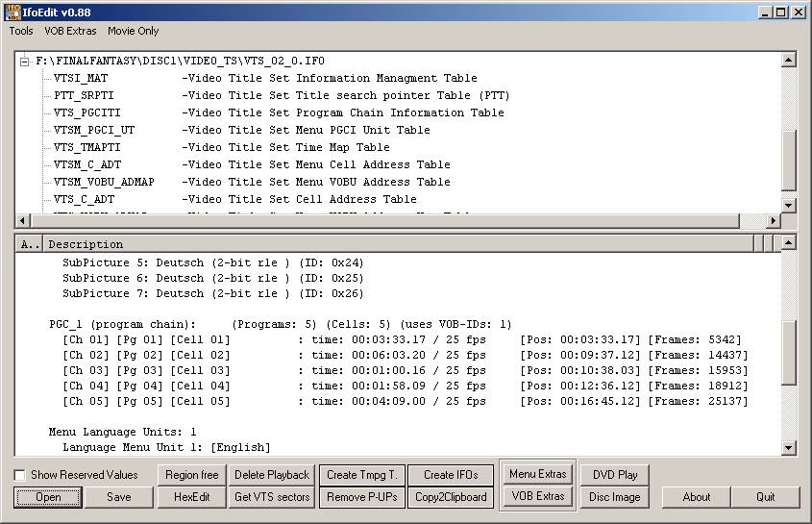
Task: Open the Tools menu
Action: [x=21, y=31]
